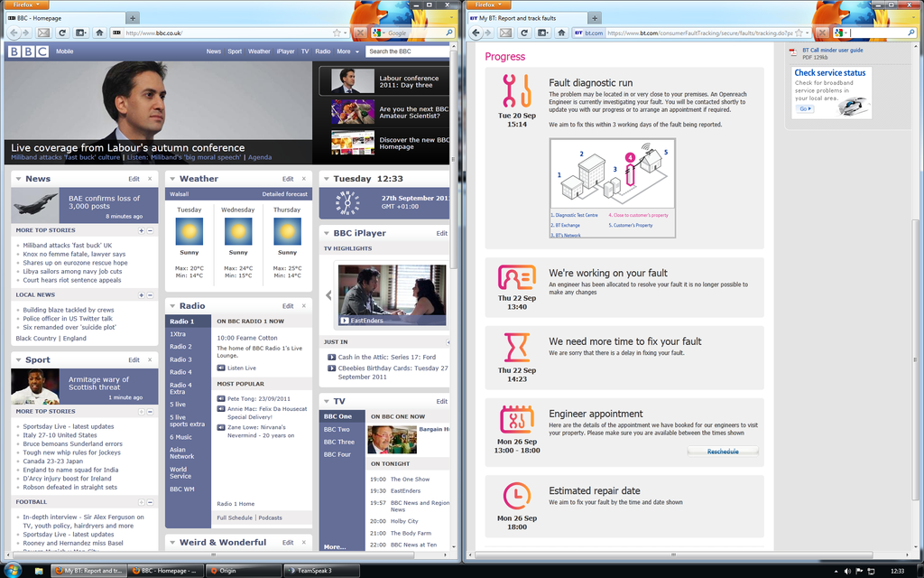This screenshot has height=578, width=924.
Task: Click Go button under Check service status
Action: tap(804, 109)
